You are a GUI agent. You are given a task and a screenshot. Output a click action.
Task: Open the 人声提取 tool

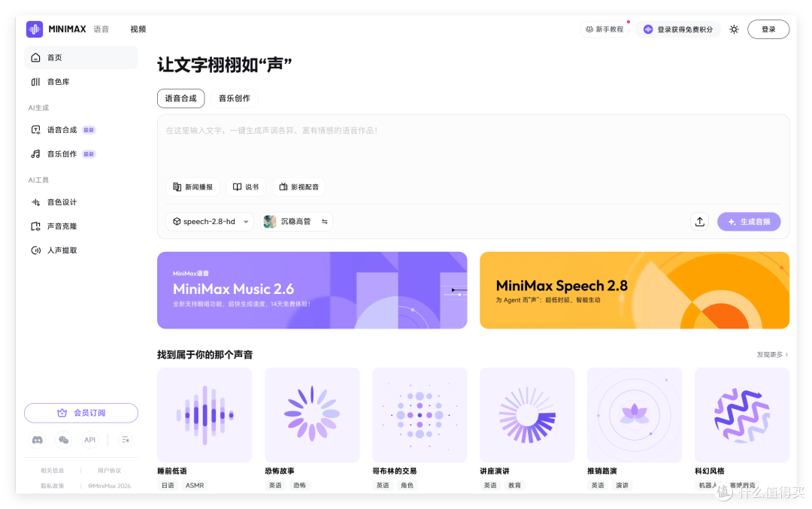click(x=81, y=250)
